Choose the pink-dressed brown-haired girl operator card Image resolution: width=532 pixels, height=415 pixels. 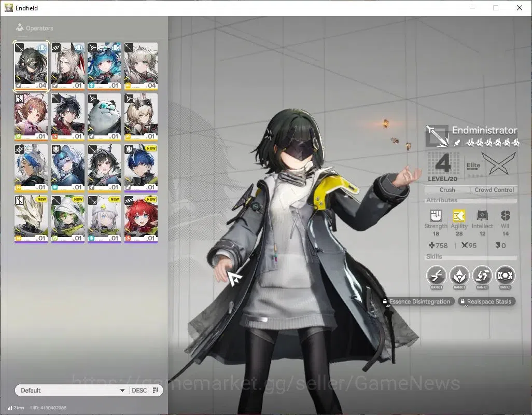(x=31, y=117)
